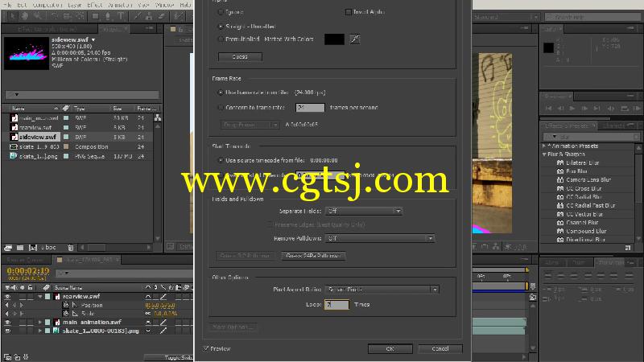Expand Animation Presets category
Image resolution: width=644 pixels, height=362 pixels.
pos(545,146)
